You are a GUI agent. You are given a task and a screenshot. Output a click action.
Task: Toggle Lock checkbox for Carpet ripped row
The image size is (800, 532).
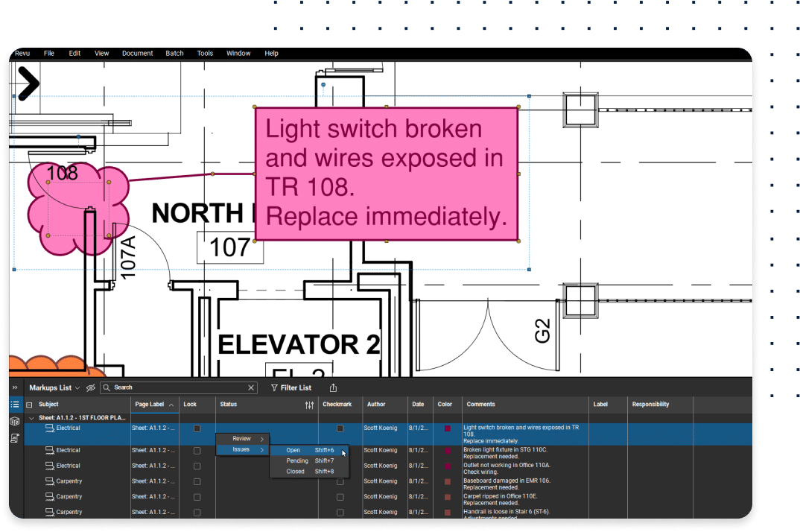[x=197, y=497]
